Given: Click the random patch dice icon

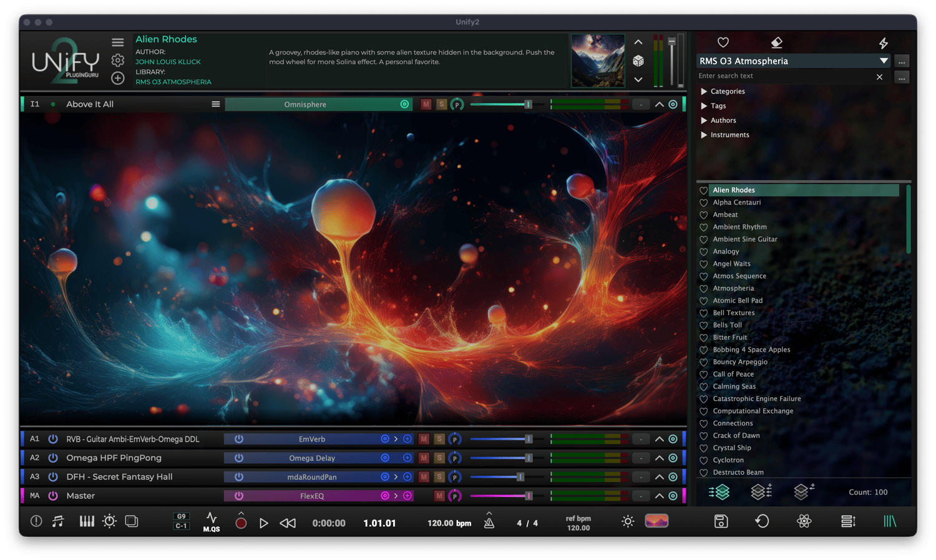Looking at the screenshot, I should point(638,61).
